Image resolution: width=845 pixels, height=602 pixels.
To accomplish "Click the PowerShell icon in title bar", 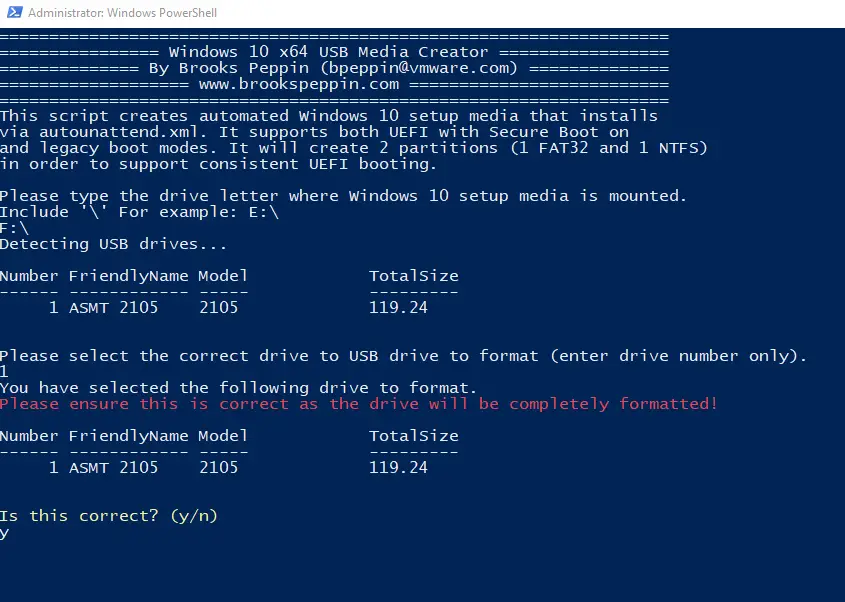I will (x=15, y=12).
